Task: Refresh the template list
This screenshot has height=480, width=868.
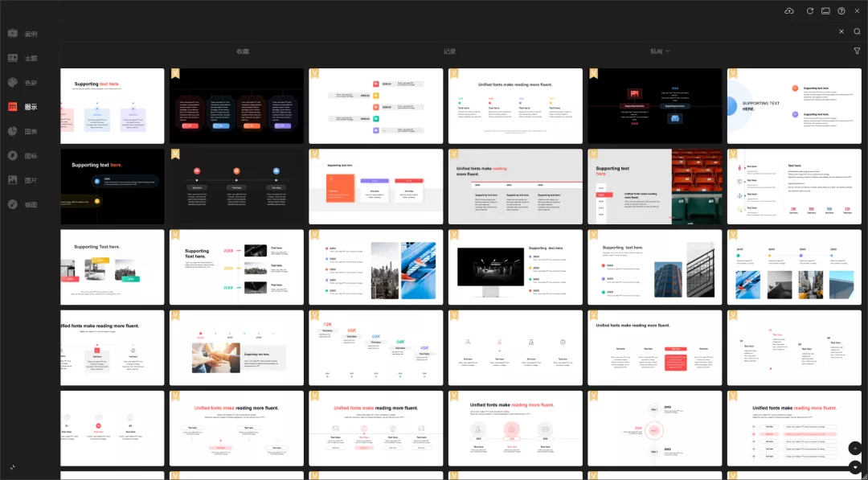Action: 810,11
